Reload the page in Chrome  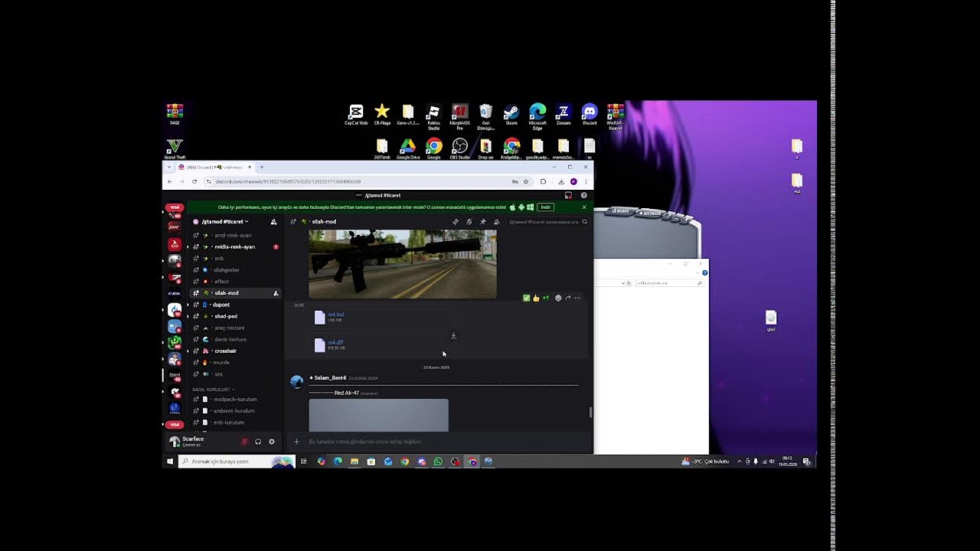194,181
